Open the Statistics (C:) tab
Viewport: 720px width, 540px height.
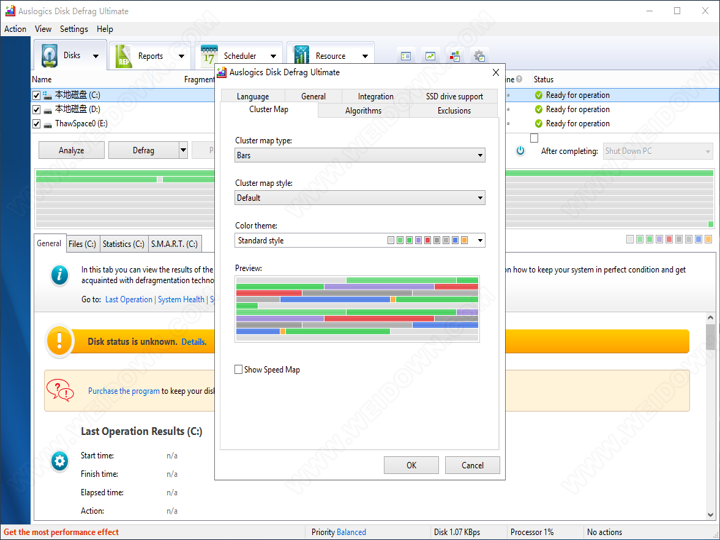[x=123, y=244]
